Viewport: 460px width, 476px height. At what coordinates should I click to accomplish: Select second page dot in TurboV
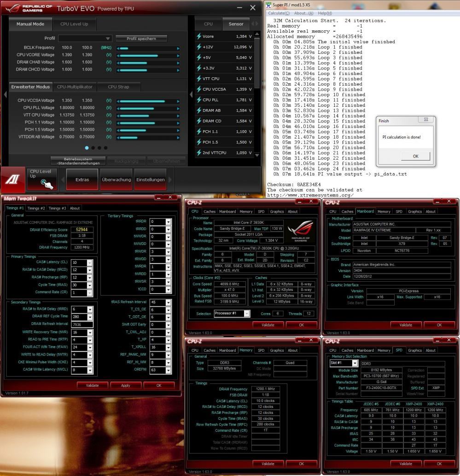point(93,148)
